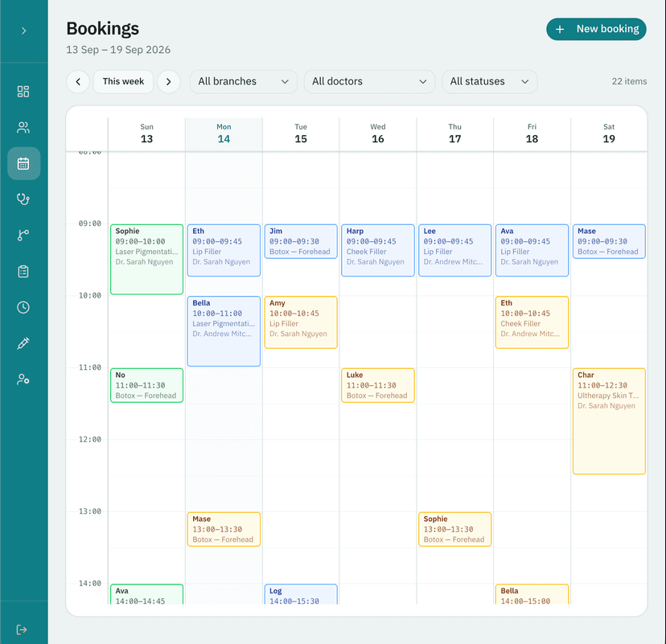Viewport: 666px width, 644px height.
Task: Click the This week button
Action: pyautogui.click(x=123, y=81)
